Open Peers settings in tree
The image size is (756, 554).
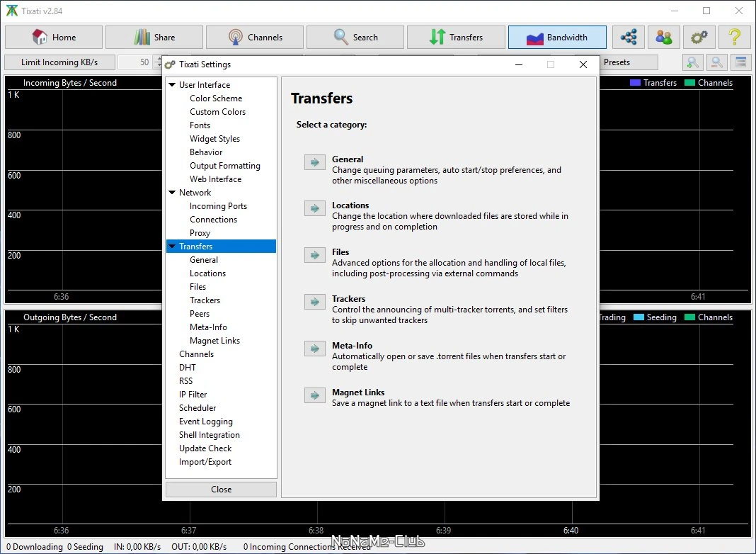[x=199, y=314]
